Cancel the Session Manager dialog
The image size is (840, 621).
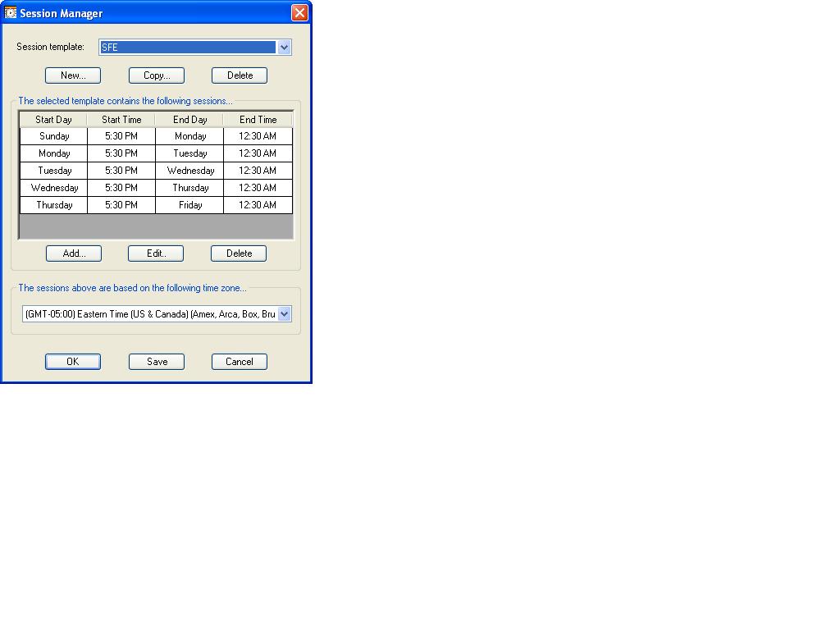[x=240, y=362]
